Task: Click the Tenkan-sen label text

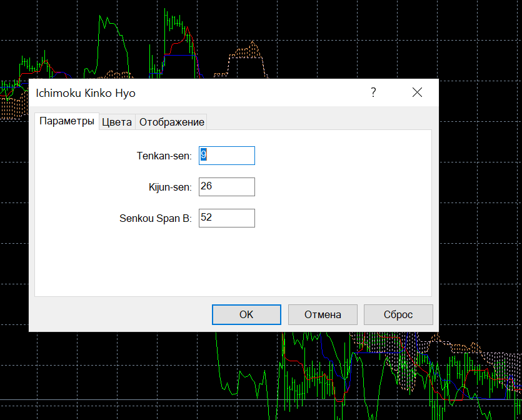Action: [164, 156]
